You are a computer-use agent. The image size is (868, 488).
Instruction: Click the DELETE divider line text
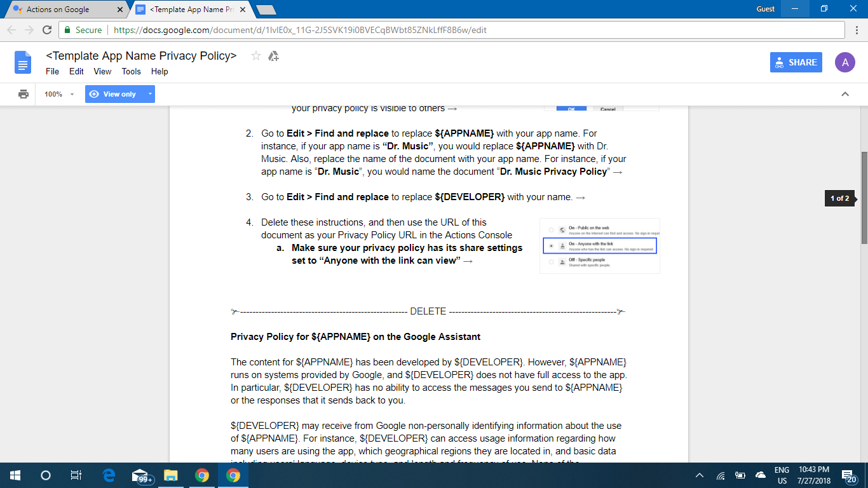pos(428,311)
